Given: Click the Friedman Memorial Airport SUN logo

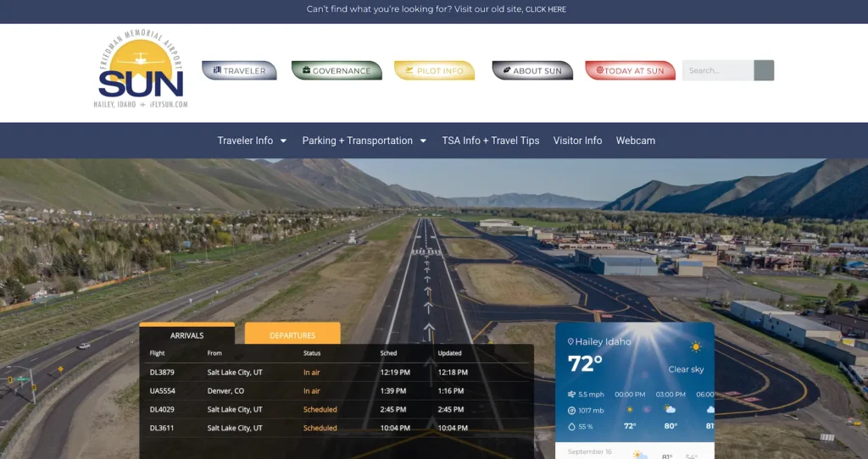Looking at the screenshot, I should [141, 71].
